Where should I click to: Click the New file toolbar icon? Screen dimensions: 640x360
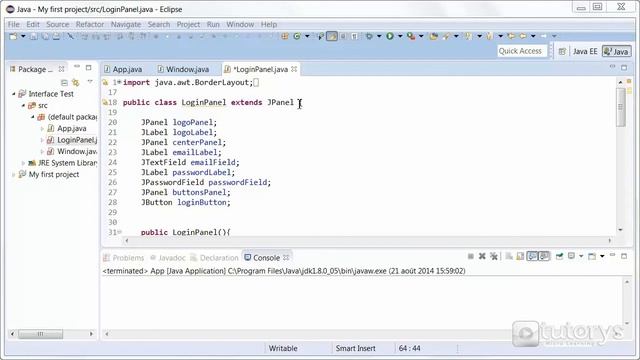tap(13, 36)
